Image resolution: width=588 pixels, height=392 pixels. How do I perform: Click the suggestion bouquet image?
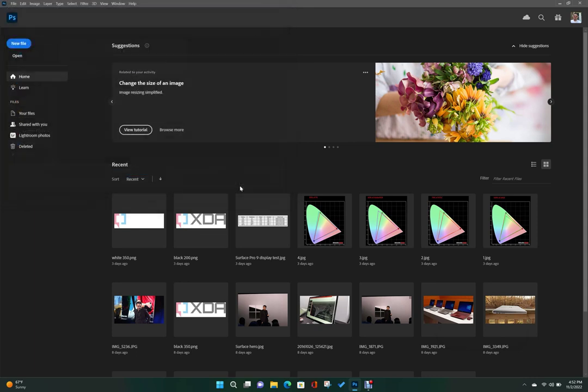point(463,102)
